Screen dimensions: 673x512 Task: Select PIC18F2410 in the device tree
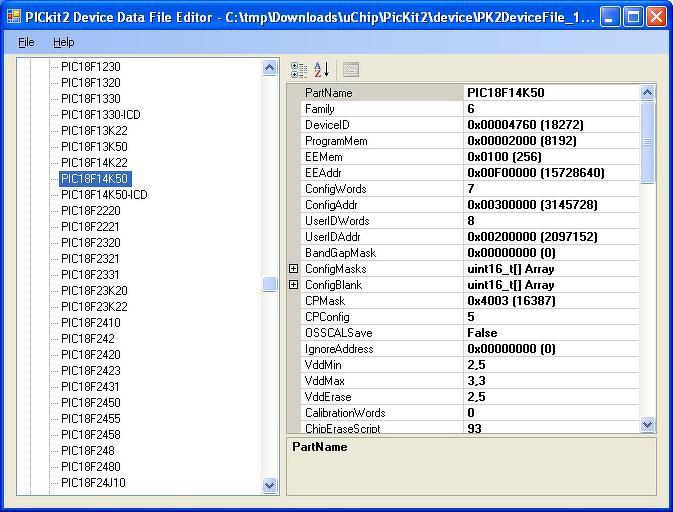(91, 323)
